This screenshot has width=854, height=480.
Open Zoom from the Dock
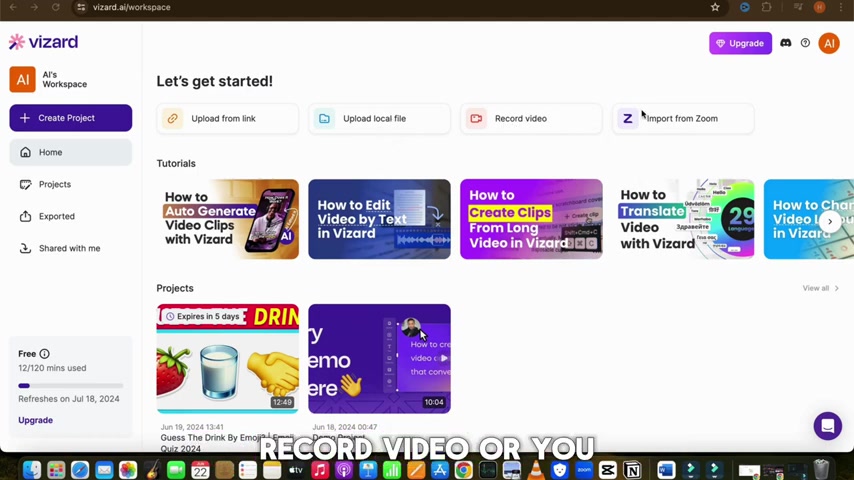tap(584, 470)
